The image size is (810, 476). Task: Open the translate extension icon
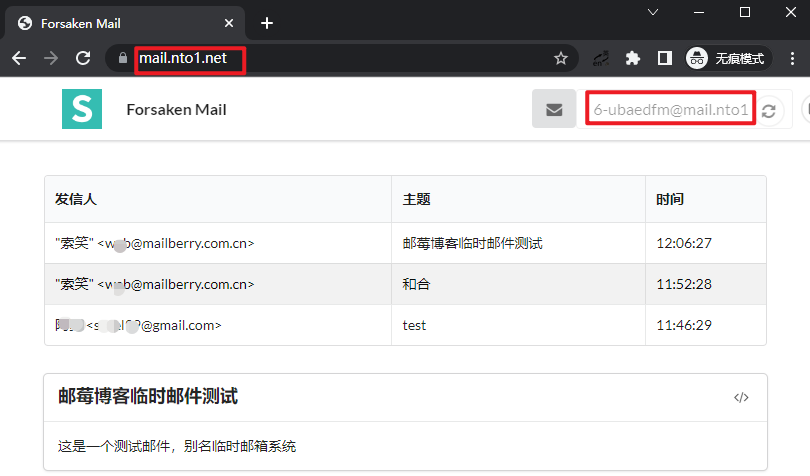pyautogui.click(x=601, y=58)
